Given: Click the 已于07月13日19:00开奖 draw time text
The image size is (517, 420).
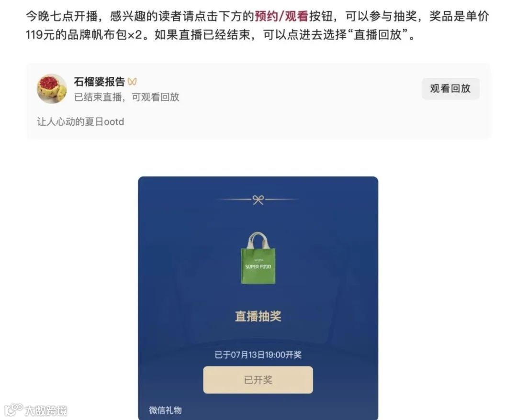Looking at the screenshot, I should (x=258, y=355).
